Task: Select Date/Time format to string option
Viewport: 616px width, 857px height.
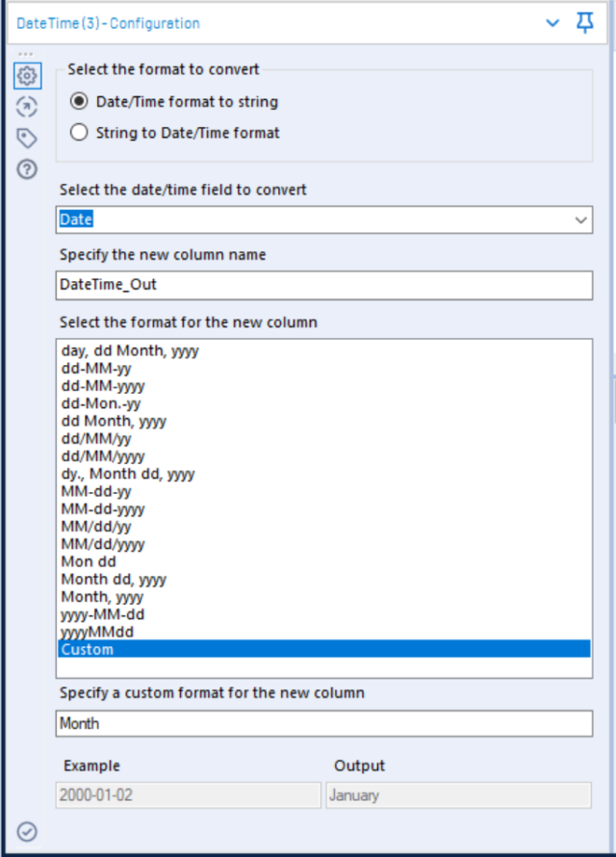Action: [x=174, y=102]
